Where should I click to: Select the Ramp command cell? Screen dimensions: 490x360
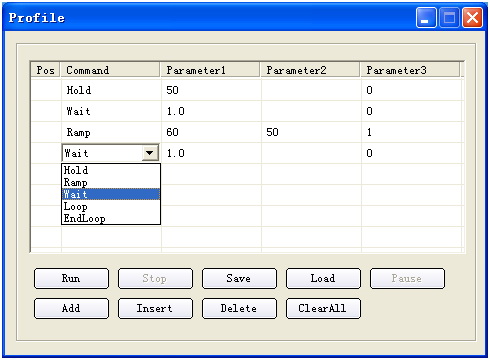tap(111, 132)
